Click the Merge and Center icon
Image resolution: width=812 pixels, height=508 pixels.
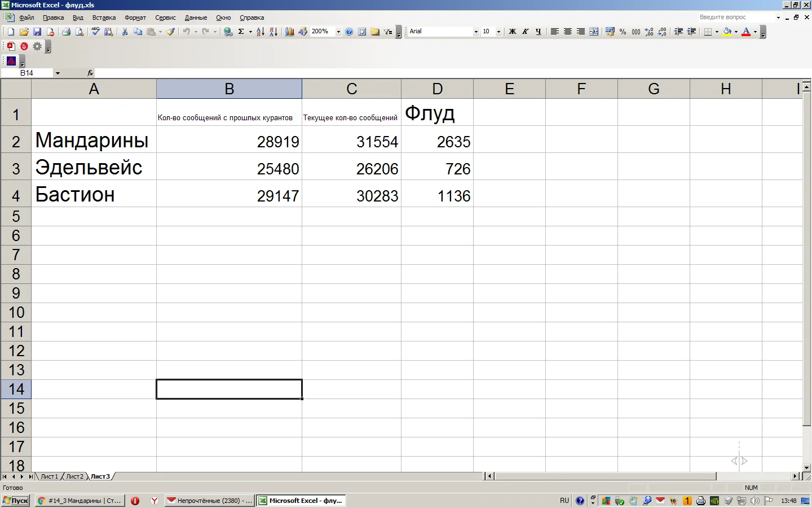[x=594, y=32]
